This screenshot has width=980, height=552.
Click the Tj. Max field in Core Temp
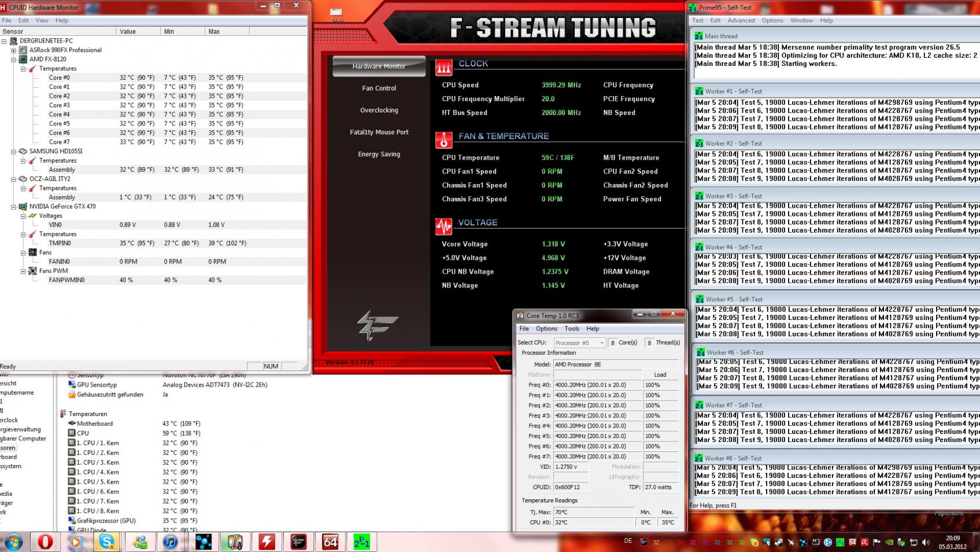(594, 512)
